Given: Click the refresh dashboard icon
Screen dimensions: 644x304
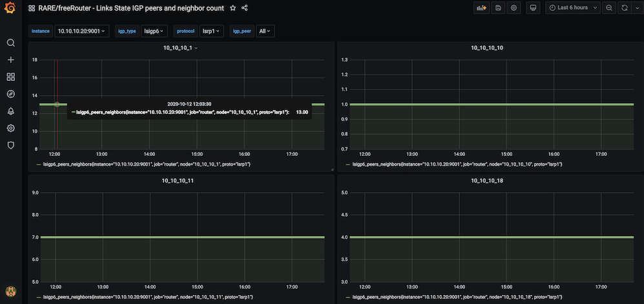Looking at the screenshot, I should tap(624, 8).
